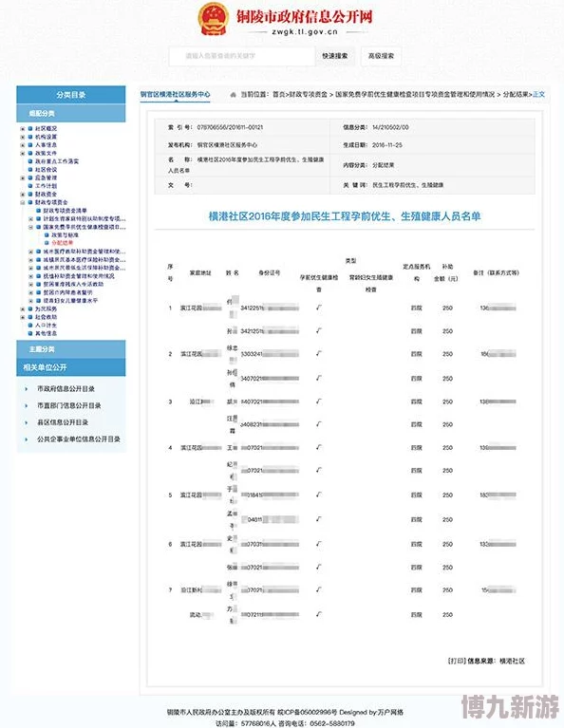Click the 定点服务机构 column header
564x728 pixels.
coord(416,272)
